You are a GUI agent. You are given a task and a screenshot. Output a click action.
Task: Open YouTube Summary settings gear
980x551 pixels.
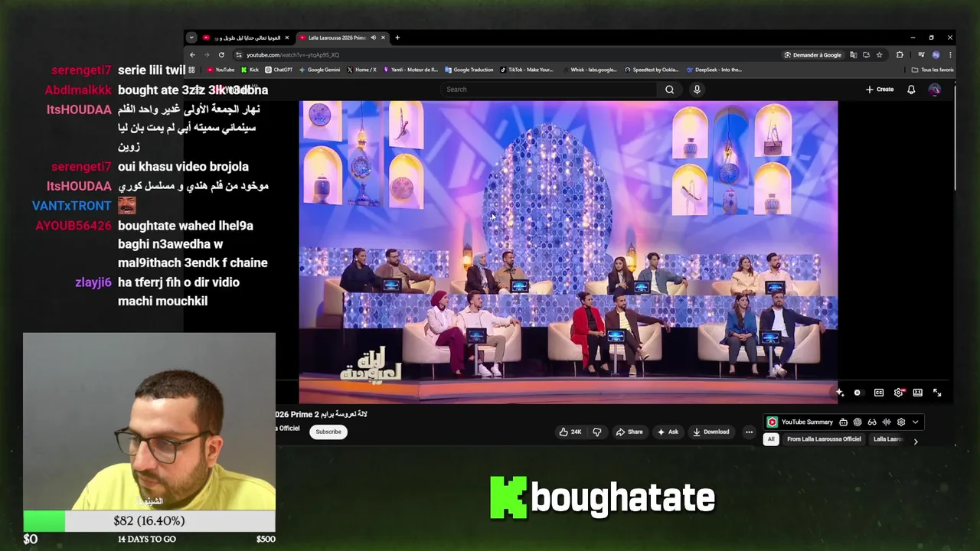point(901,422)
